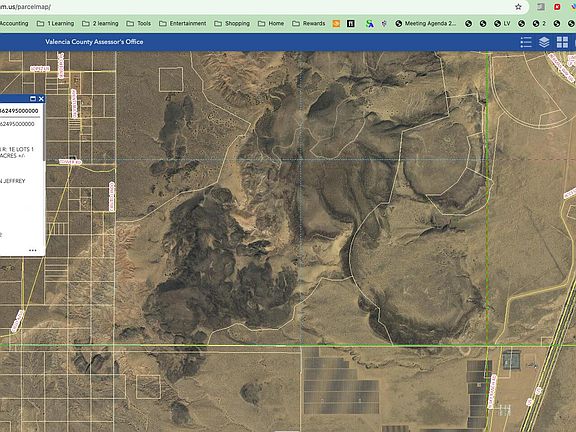Viewport: 576px width, 432px height.
Task: Click the browser address bar URL
Action: pyautogui.click(x=25, y=7)
